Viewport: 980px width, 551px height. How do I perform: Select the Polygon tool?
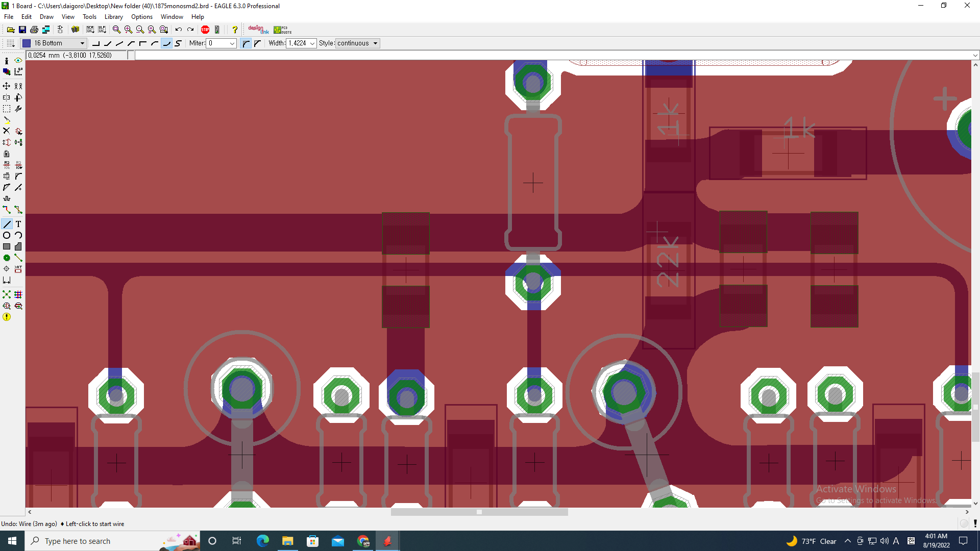click(x=18, y=246)
